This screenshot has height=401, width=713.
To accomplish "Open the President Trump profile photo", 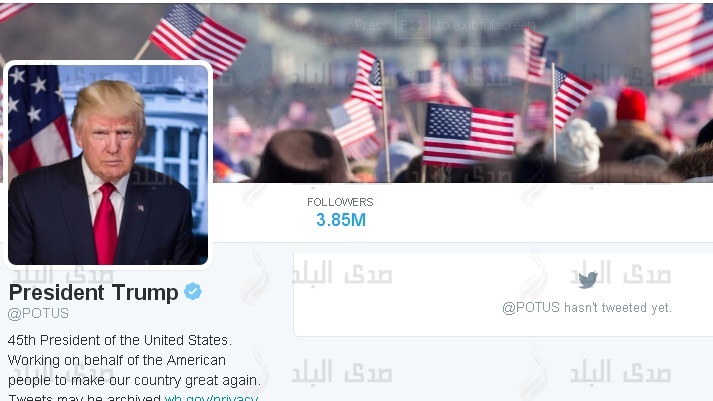I will point(108,165).
